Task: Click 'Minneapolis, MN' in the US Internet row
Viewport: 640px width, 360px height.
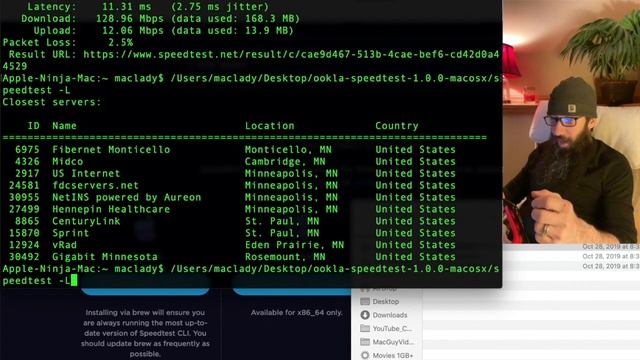Action: 291,173
